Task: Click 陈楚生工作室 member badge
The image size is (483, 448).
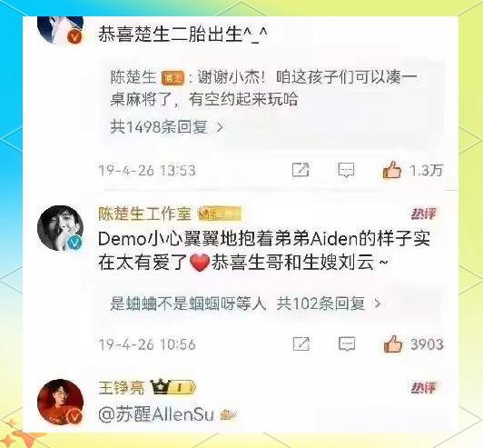Action: pyautogui.click(x=220, y=214)
